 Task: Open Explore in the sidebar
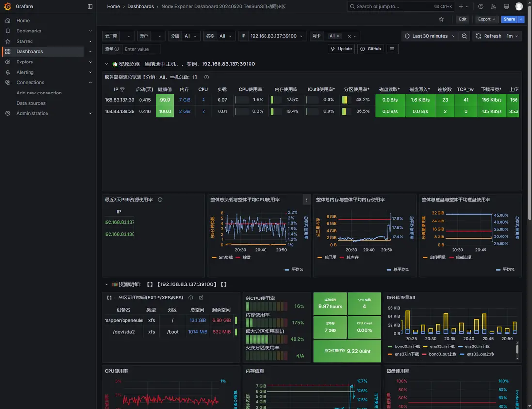click(x=25, y=62)
